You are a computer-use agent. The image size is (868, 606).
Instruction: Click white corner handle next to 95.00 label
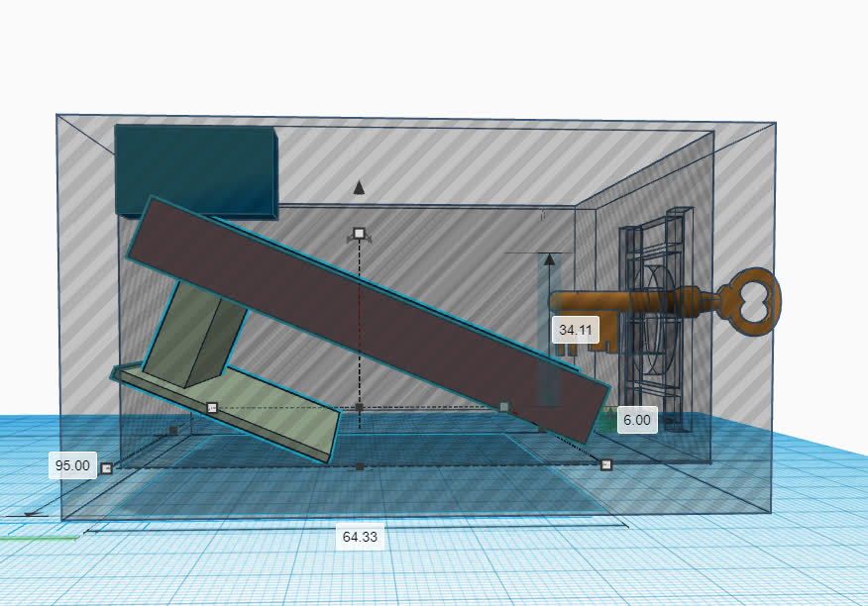coord(106,468)
